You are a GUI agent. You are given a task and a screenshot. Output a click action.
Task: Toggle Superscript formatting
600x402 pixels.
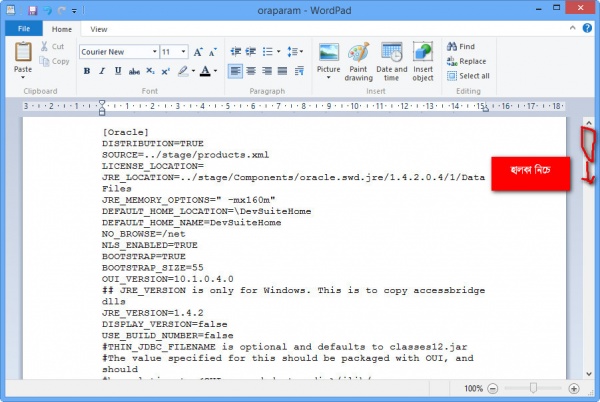click(x=165, y=71)
